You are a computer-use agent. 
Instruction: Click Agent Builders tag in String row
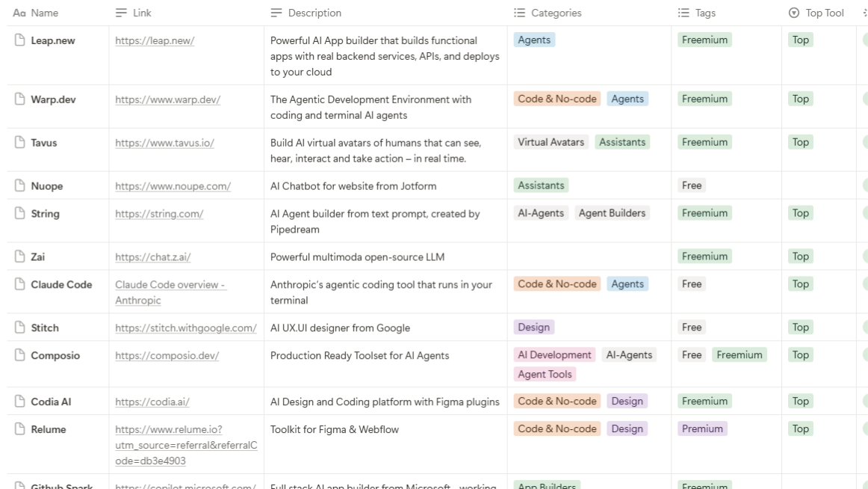coord(613,212)
